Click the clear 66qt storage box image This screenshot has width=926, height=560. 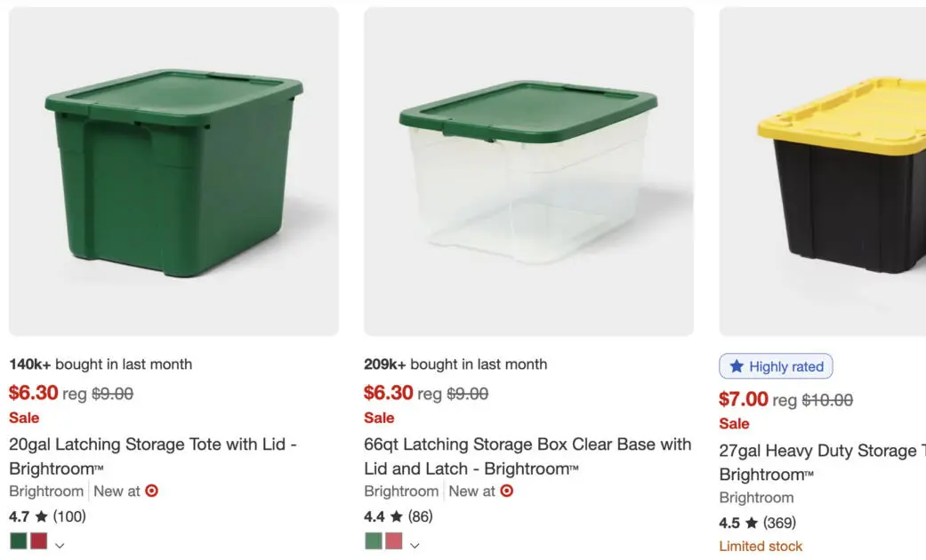(528, 172)
